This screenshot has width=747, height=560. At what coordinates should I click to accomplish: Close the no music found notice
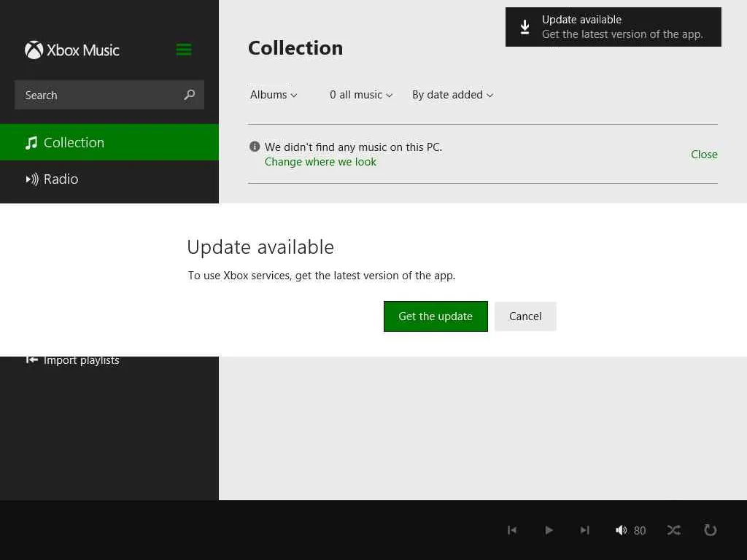click(x=704, y=155)
